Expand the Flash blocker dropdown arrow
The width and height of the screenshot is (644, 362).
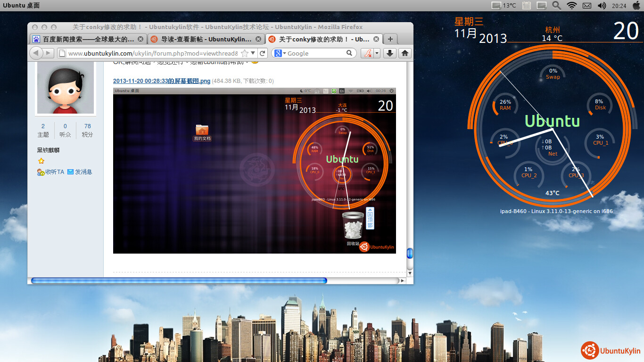pyautogui.click(x=377, y=53)
